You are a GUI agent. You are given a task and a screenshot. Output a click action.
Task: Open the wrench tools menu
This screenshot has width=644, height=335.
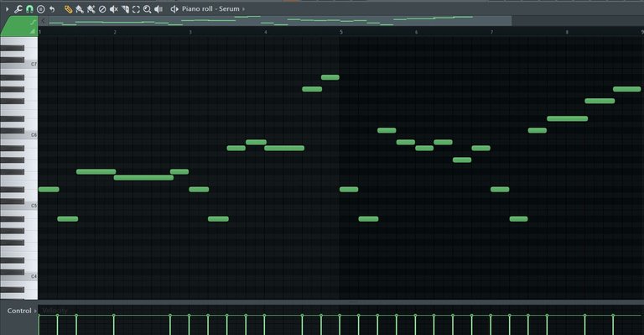(18, 8)
